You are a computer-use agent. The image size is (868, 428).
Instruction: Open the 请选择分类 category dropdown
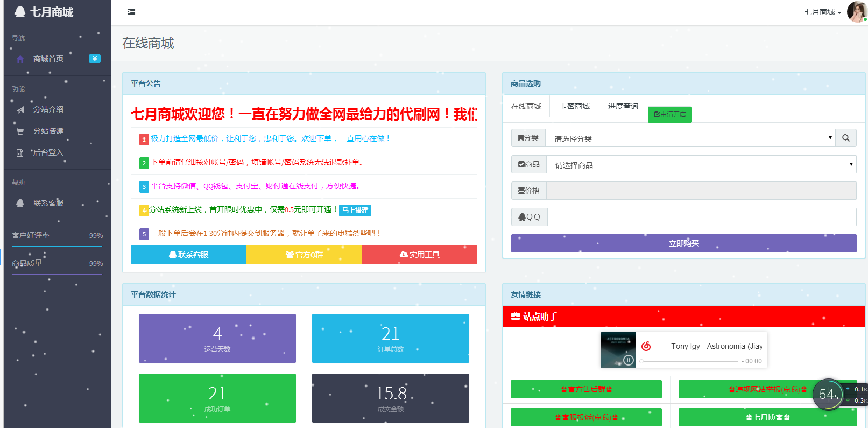690,138
